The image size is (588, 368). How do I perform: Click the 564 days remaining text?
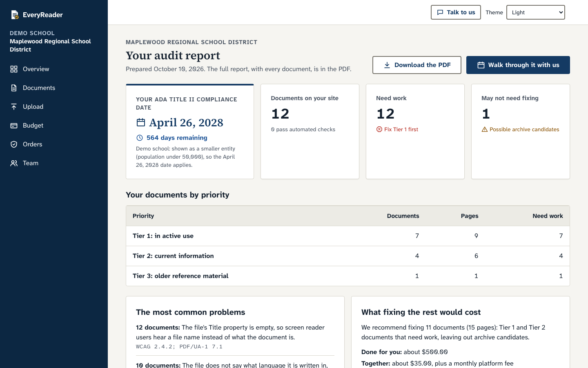pos(177,138)
